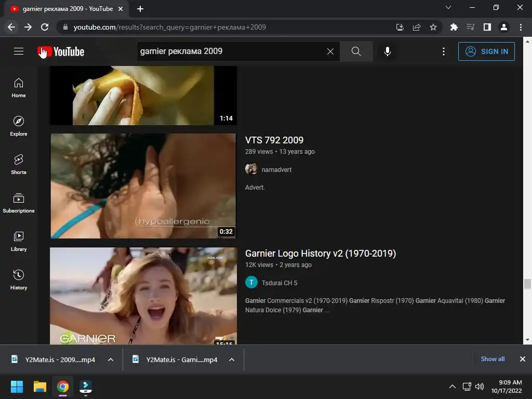The width and height of the screenshot is (532, 399).
Task: Select the garnier реклама 2009 tab
Action: pyautogui.click(x=66, y=9)
